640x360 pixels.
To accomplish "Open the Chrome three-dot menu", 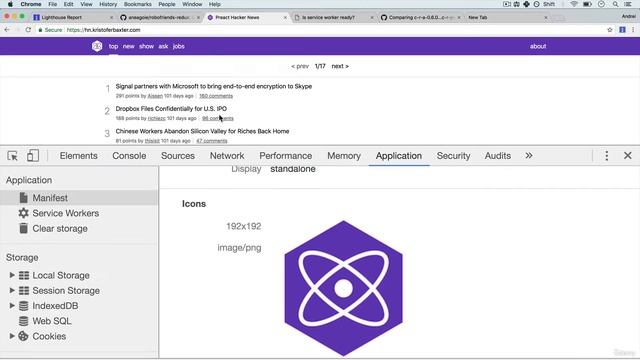I will [633, 30].
